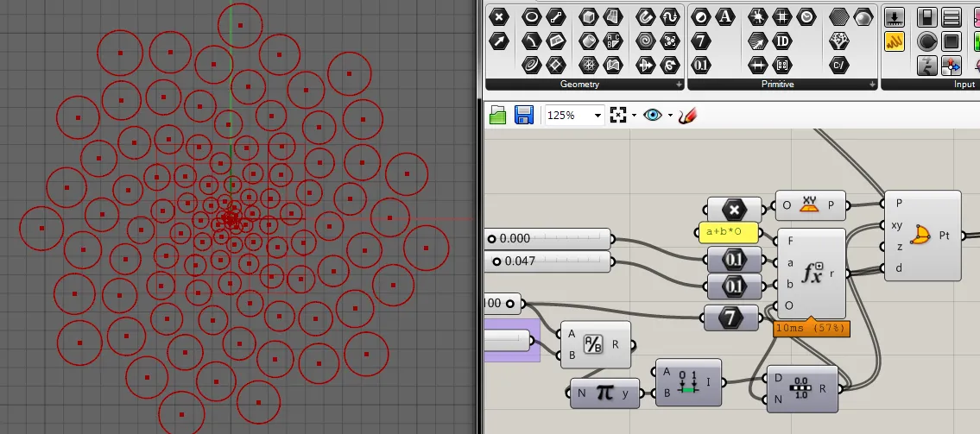Screen dimensions: 980x434
Task: Choose the File Path 'C:/' icon
Action: 838,65
